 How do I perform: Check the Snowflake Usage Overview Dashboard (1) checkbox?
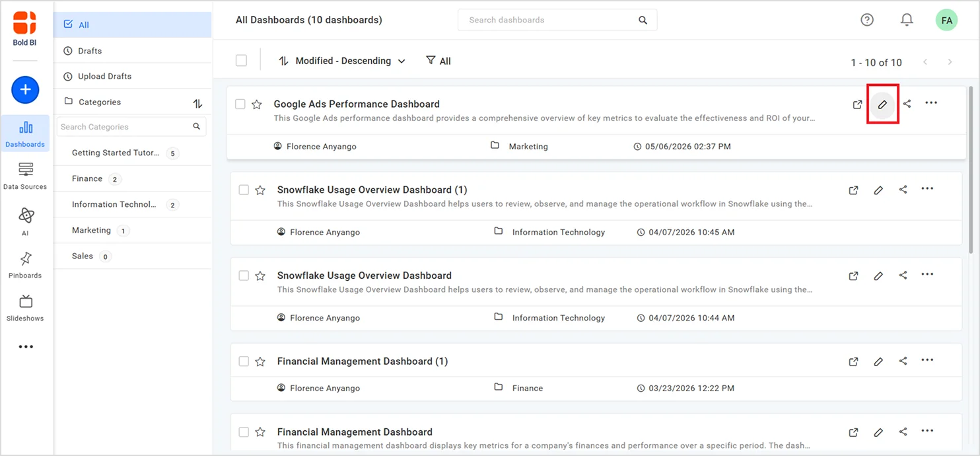click(244, 190)
